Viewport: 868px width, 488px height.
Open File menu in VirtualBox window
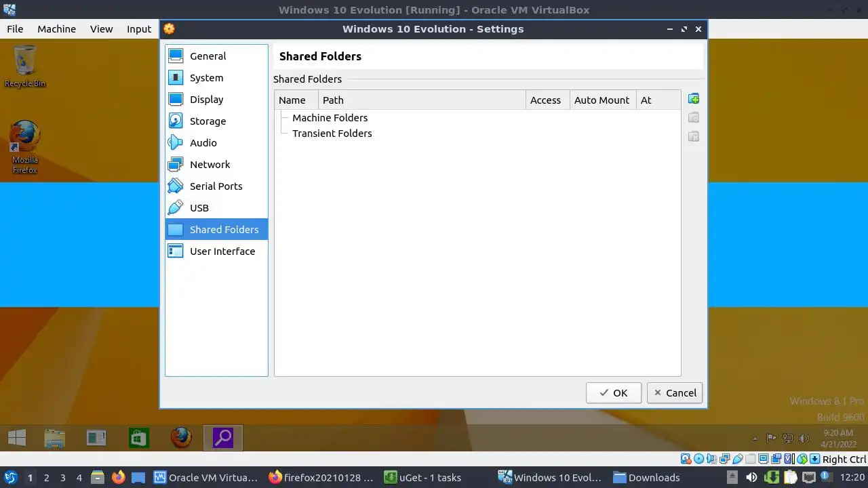(15, 29)
